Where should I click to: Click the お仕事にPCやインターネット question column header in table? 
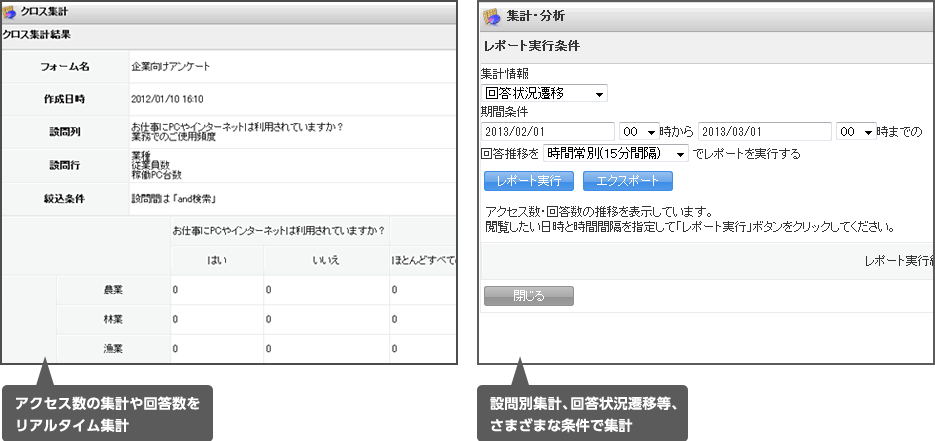click(x=278, y=230)
